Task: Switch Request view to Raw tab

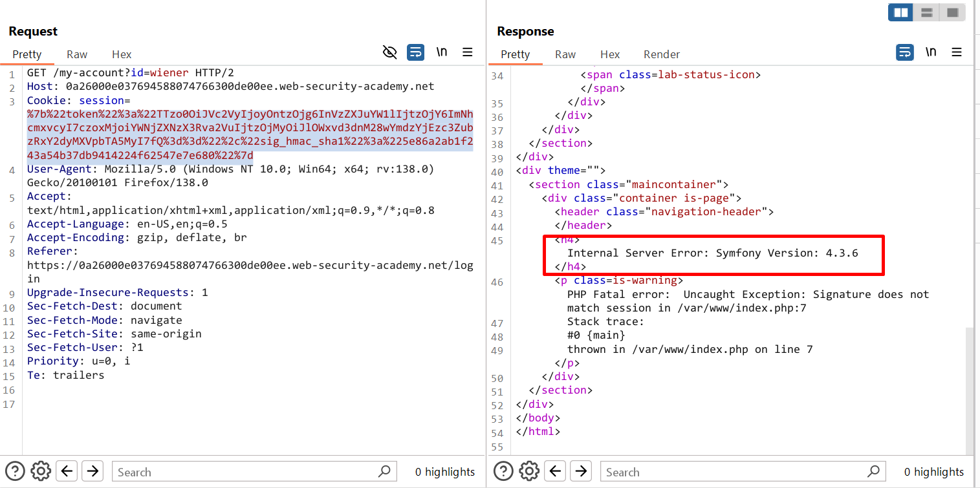Action: (77, 54)
